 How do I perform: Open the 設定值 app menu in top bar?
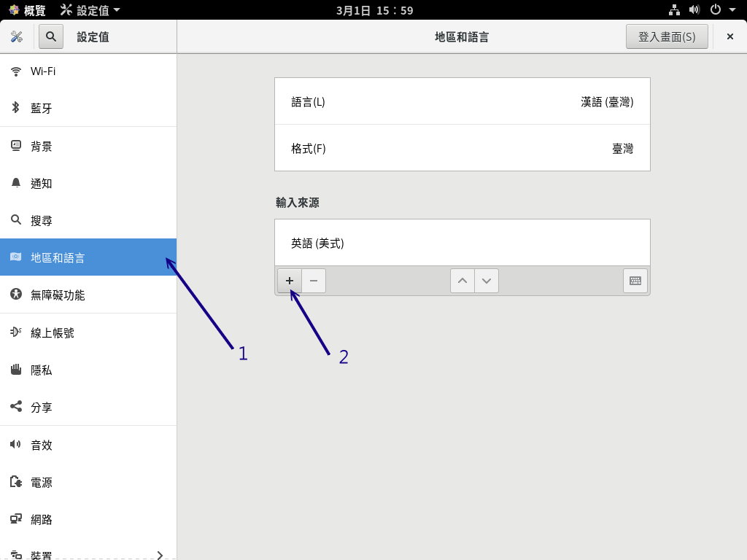pos(90,10)
